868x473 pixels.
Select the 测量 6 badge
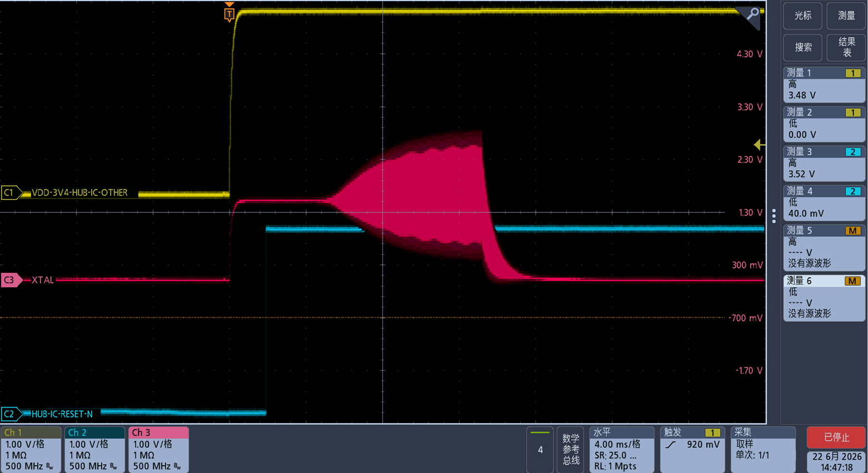pyautogui.click(x=824, y=297)
